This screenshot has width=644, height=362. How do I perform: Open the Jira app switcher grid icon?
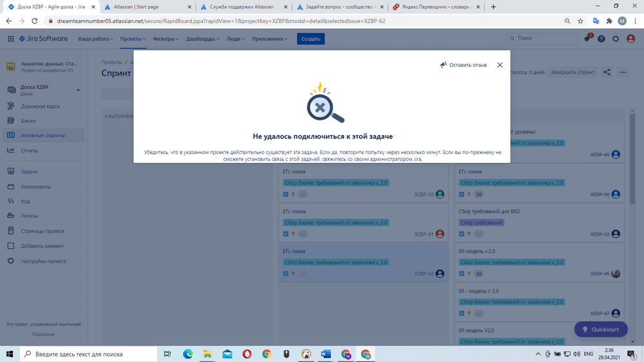[10, 39]
